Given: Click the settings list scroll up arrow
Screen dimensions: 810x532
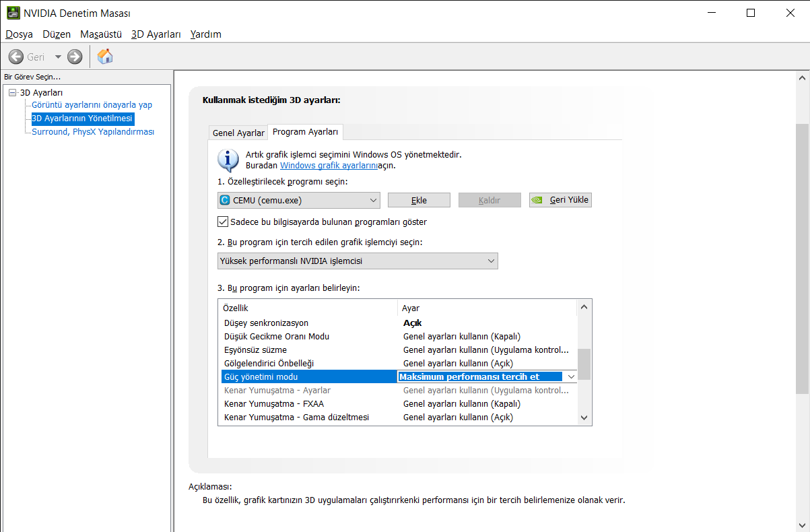Looking at the screenshot, I should coord(584,307).
